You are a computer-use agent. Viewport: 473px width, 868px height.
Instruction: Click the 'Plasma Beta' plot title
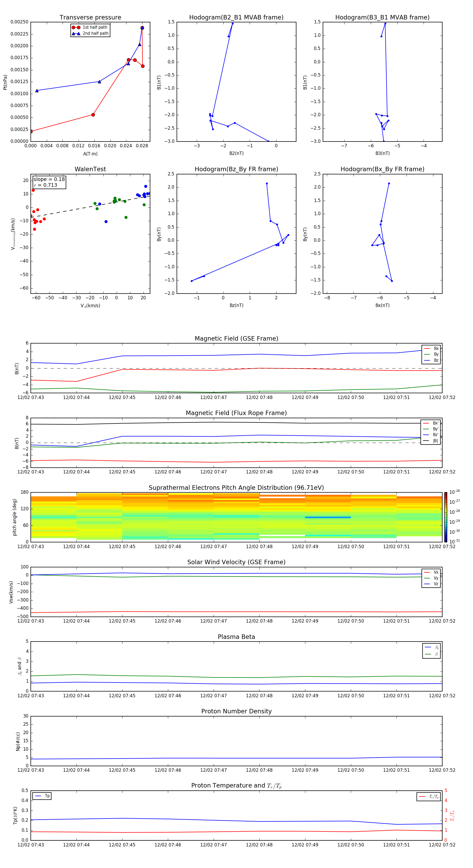(x=236, y=637)
